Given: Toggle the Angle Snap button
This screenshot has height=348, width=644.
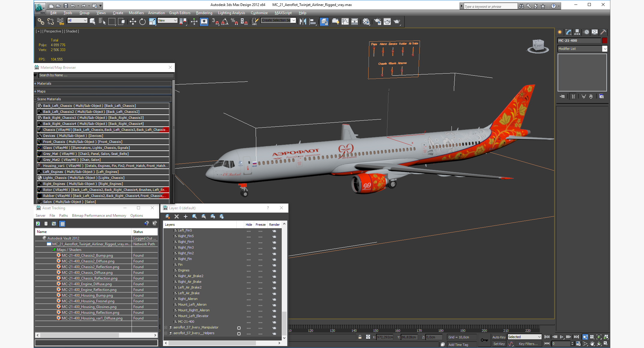Looking at the screenshot, I should (x=225, y=21).
